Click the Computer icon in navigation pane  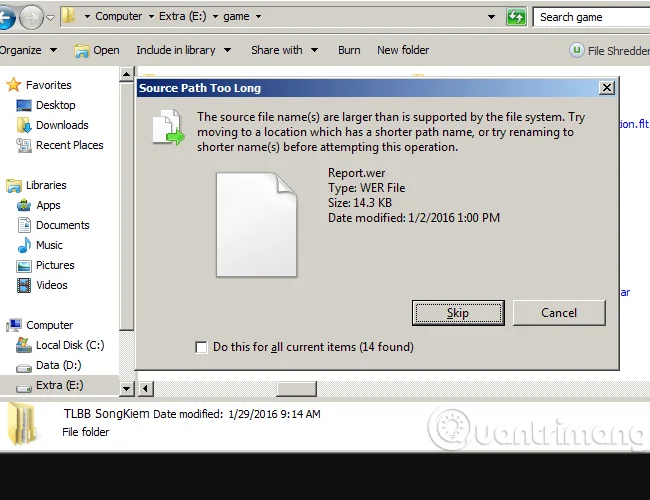(14, 325)
